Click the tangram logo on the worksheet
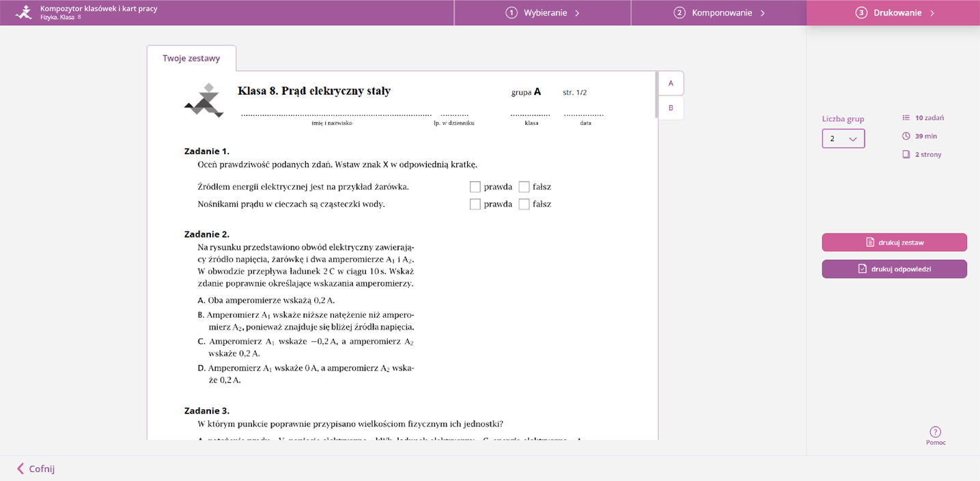Screen dimensions: 980x481 click(204, 100)
